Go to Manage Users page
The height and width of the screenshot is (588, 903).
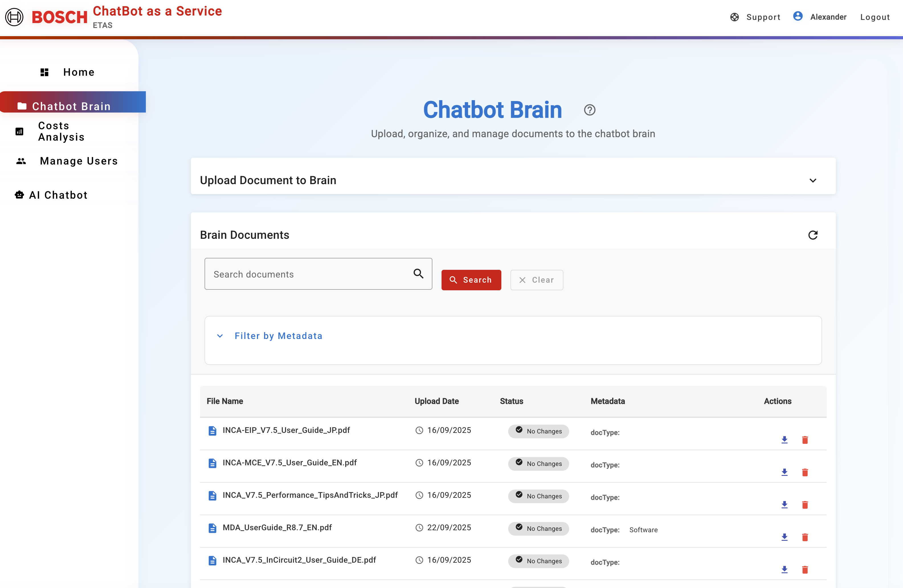click(79, 161)
